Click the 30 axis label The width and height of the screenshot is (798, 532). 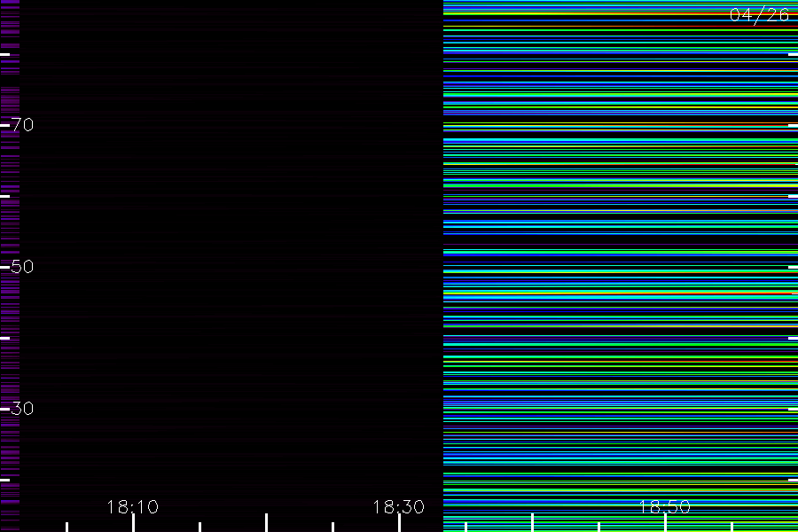[22, 408]
